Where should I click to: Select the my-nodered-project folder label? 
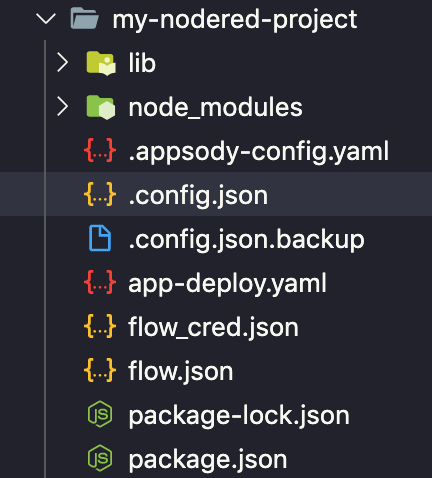235,20
